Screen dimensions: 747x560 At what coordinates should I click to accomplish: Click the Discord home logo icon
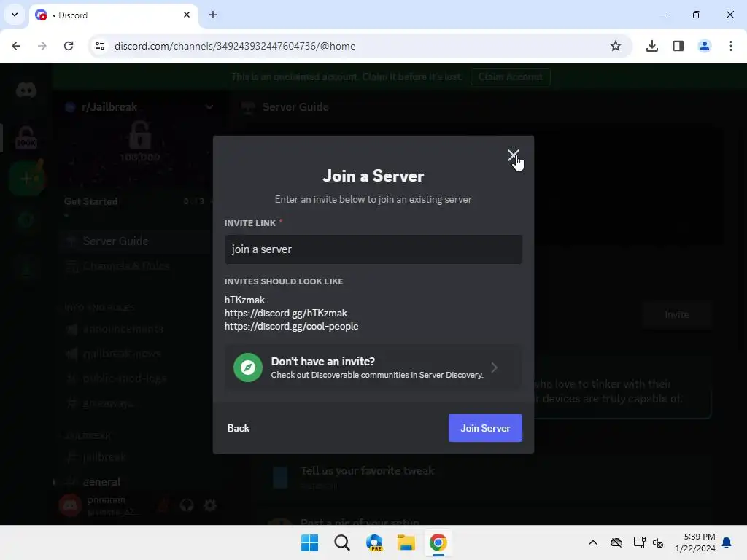[26, 90]
